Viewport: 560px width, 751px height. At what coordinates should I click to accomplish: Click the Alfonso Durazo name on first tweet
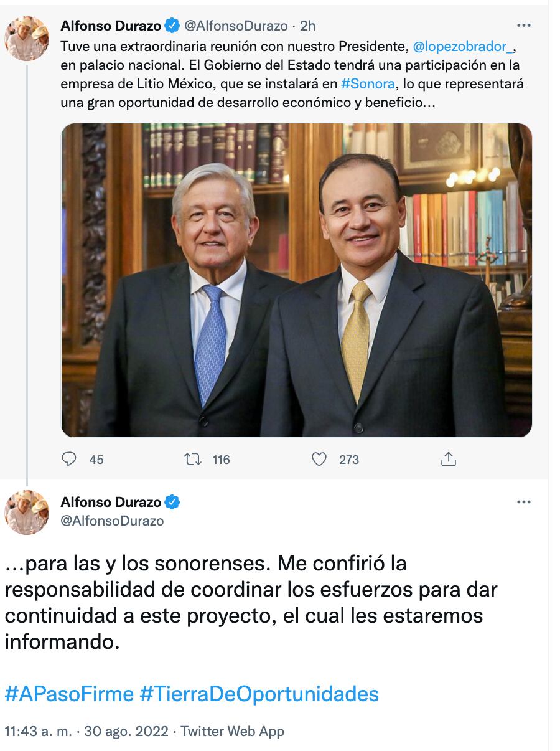point(111,26)
